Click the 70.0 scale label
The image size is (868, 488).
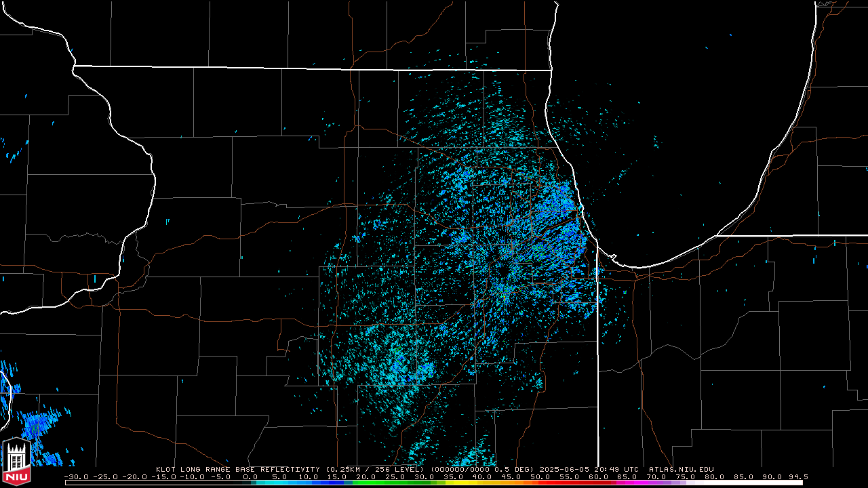click(657, 476)
